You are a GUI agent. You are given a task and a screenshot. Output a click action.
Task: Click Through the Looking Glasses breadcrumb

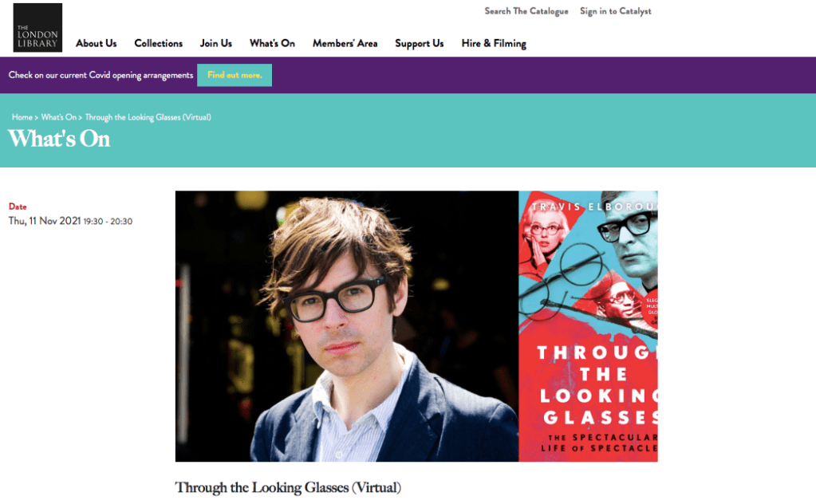(148, 117)
